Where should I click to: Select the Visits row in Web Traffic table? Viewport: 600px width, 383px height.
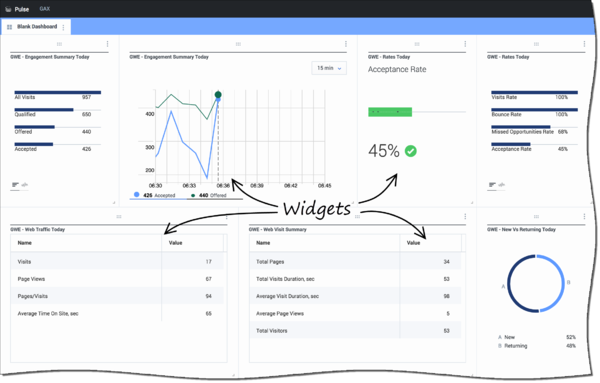coord(117,262)
